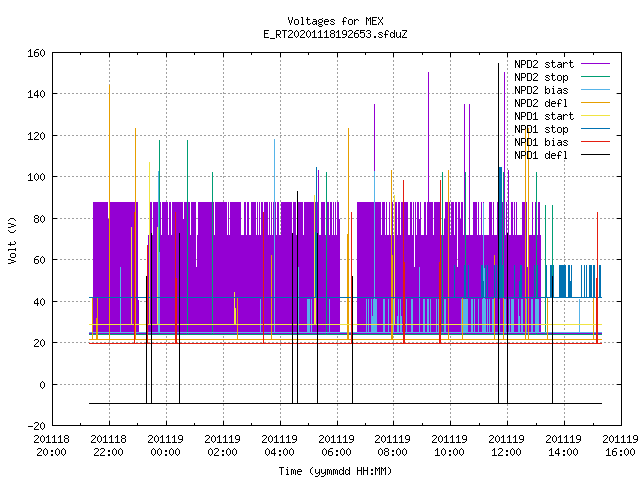This screenshot has height=480, width=640.
Task: Click the y-axis tick value 0
Action: [42, 384]
